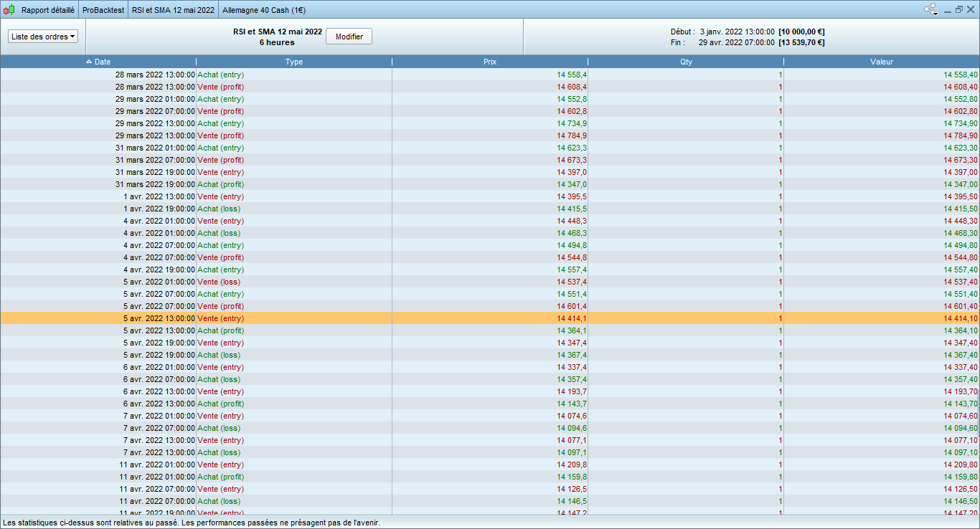The width and height of the screenshot is (980, 529).
Task: Open the share icon menu
Action: pyautogui.click(x=931, y=10)
